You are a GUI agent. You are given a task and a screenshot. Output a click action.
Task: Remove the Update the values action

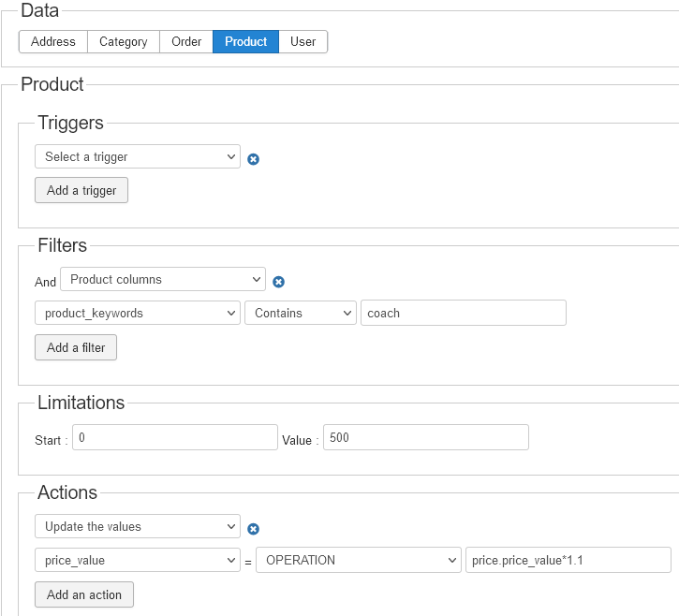[253, 529]
